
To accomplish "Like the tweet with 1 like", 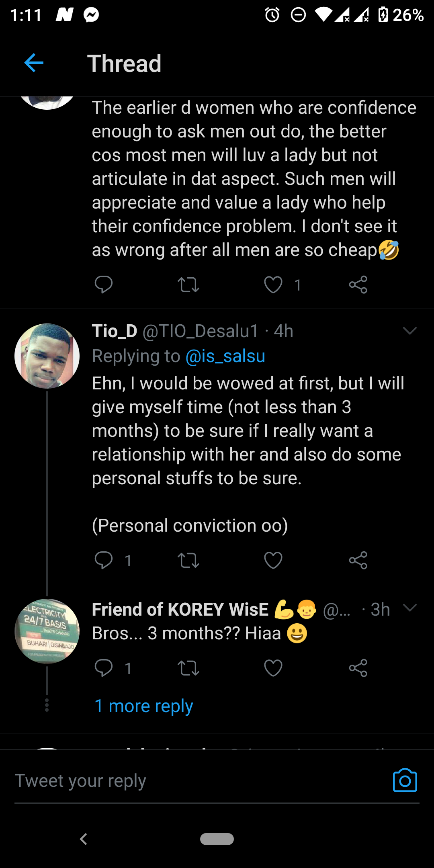I will [x=273, y=285].
